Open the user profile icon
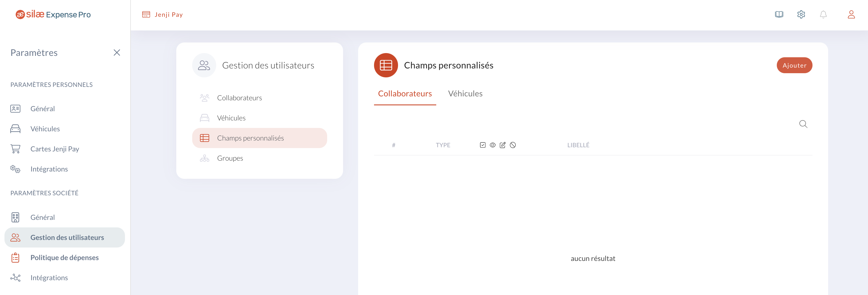This screenshot has width=868, height=295. pyautogui.click(x=851, y=15)
